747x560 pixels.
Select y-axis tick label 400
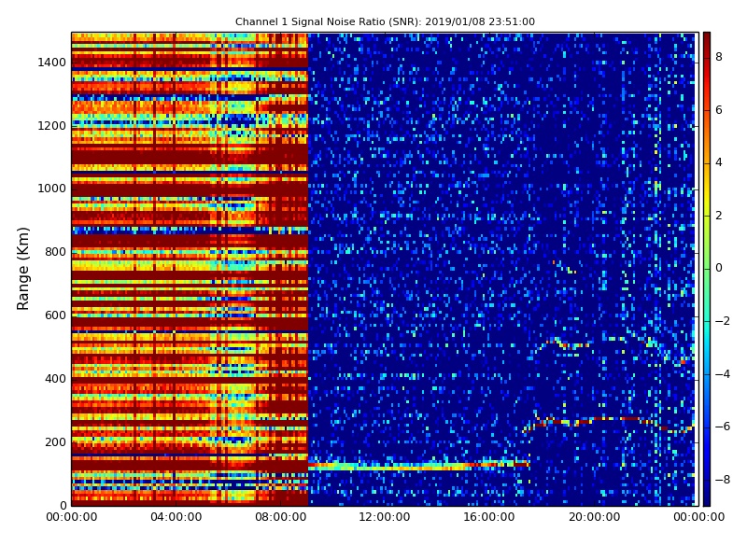click(x=55, y=379)
